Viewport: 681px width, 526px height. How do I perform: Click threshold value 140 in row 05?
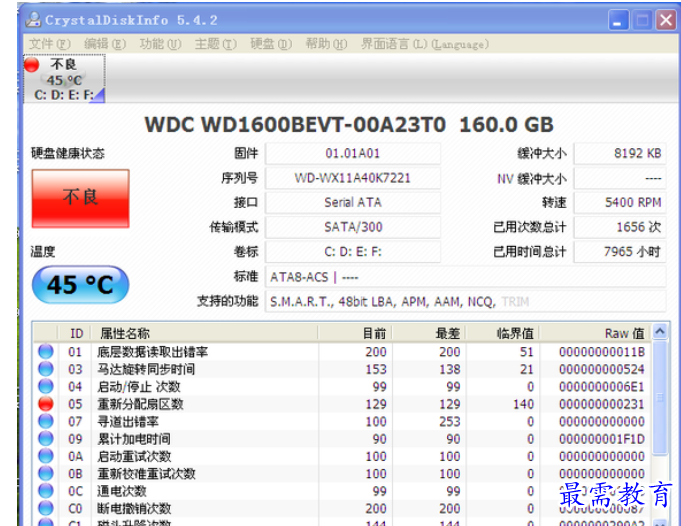pyautogui.click(x=523, y=404)
